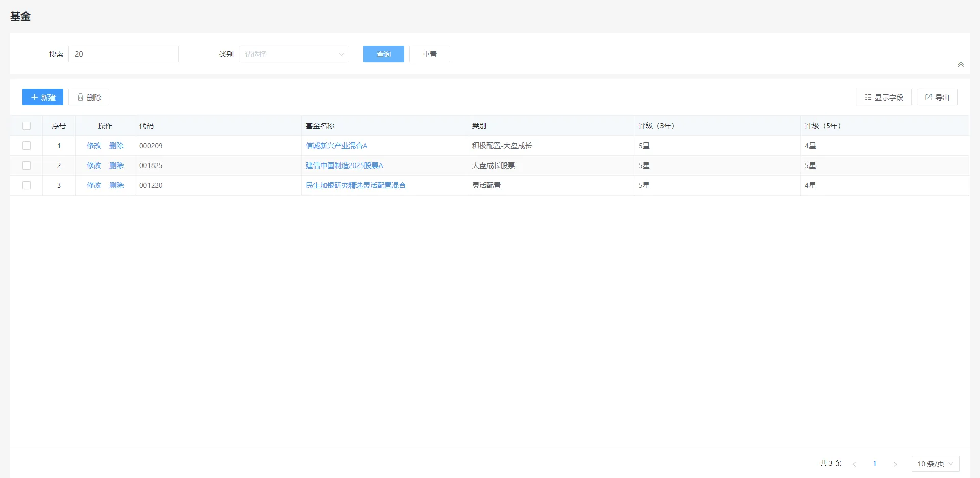Collapse the search panel with double chevron
Viewport: 980px width, 478px height.
(961, 64)
